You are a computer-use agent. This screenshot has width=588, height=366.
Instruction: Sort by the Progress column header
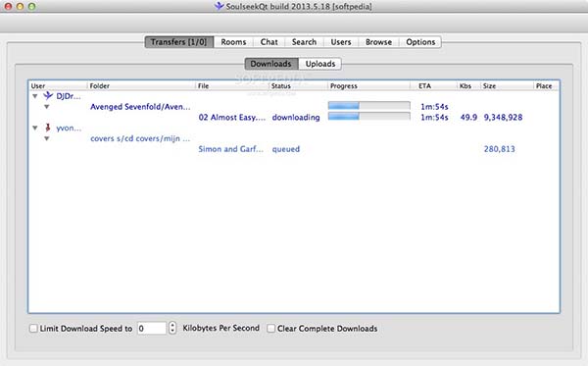369,86
